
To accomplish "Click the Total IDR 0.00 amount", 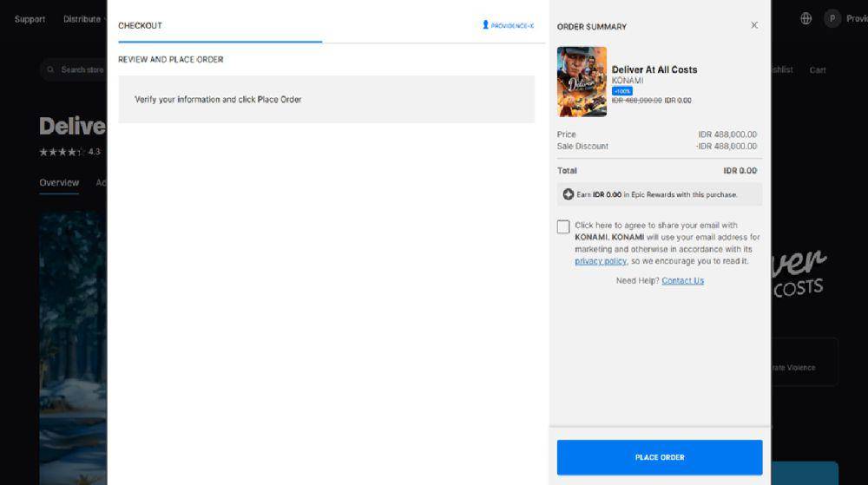I will pyautogui.click(x=740, y=171).
